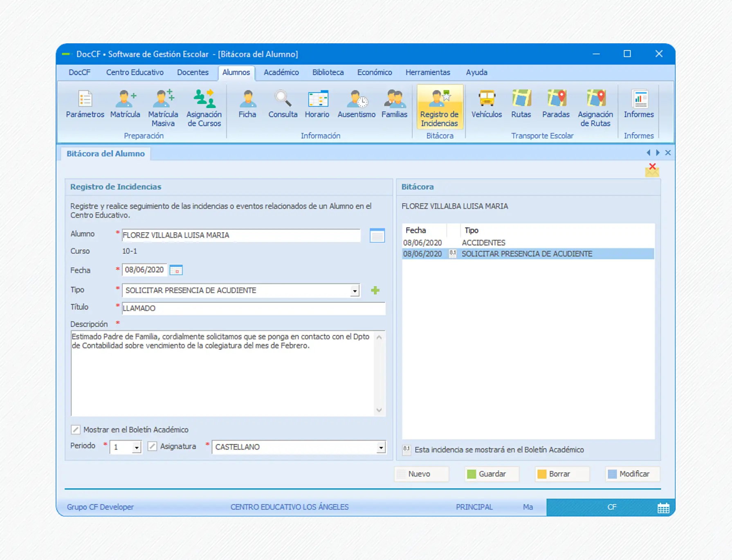Viewport: 732px width, 560px height.
Task: Toggle Mostrar en el Boletín Académico checkbox
Action: tap(76, 430)
